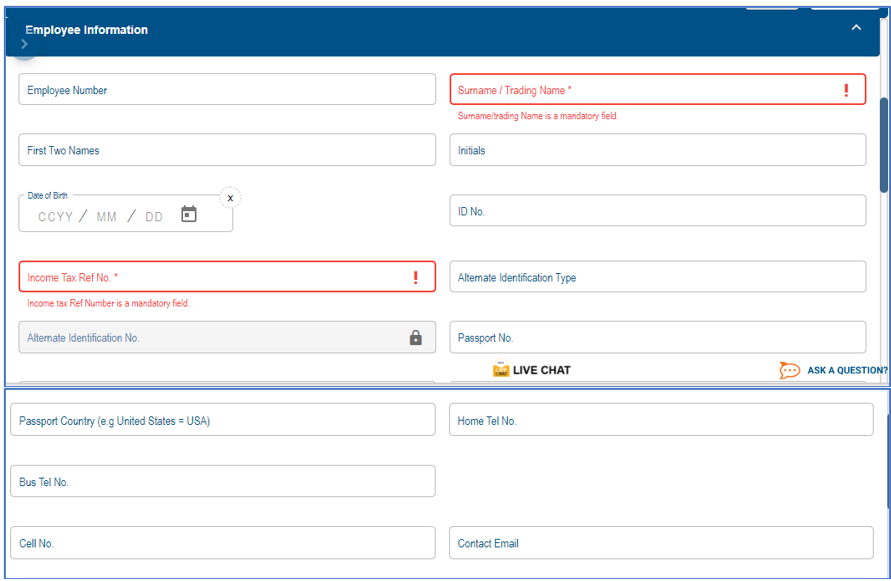The width and height of the screenshot is (891, 581).
Task: Click 'Surname/trading Name is a mandatory field' message
Action: click(538, 116)
